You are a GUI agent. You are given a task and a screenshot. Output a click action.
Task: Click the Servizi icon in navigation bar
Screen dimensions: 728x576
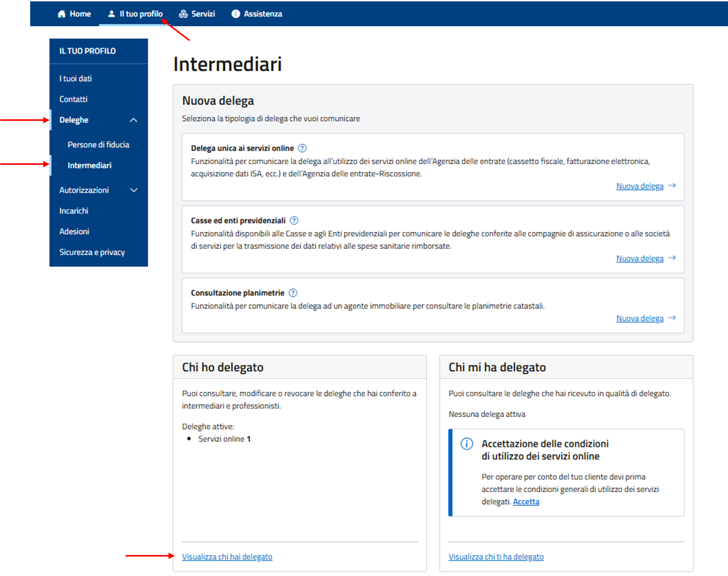(183, 14)
